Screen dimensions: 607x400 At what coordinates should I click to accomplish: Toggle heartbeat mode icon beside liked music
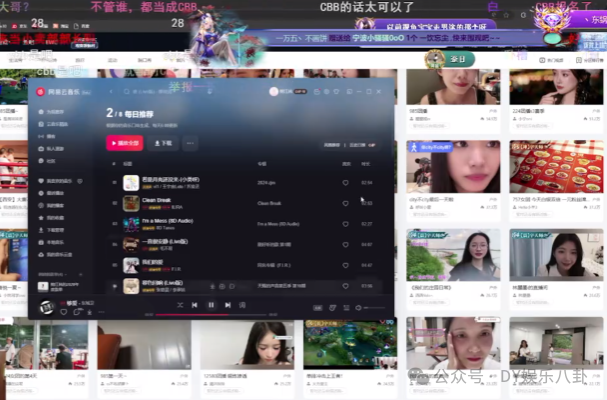(80, 181)
